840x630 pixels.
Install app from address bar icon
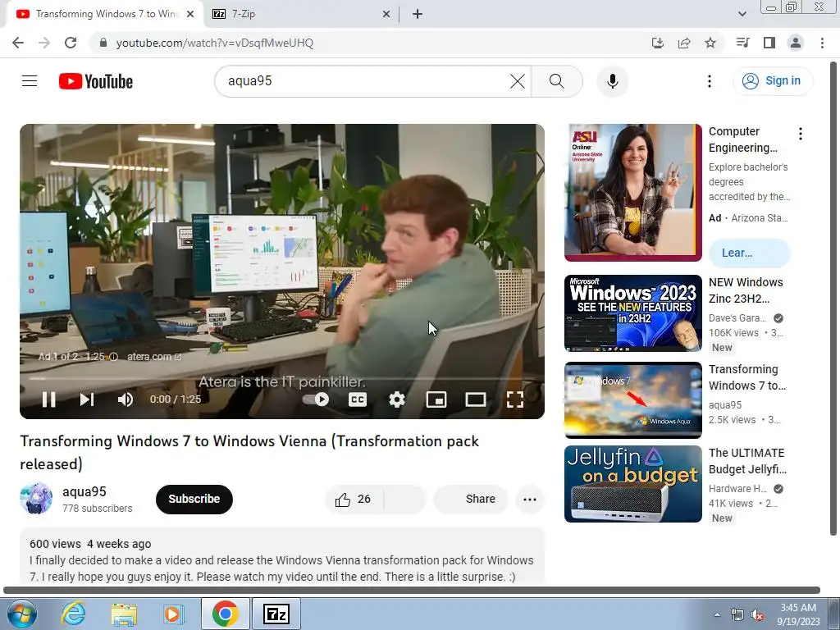tap(658, 43)
